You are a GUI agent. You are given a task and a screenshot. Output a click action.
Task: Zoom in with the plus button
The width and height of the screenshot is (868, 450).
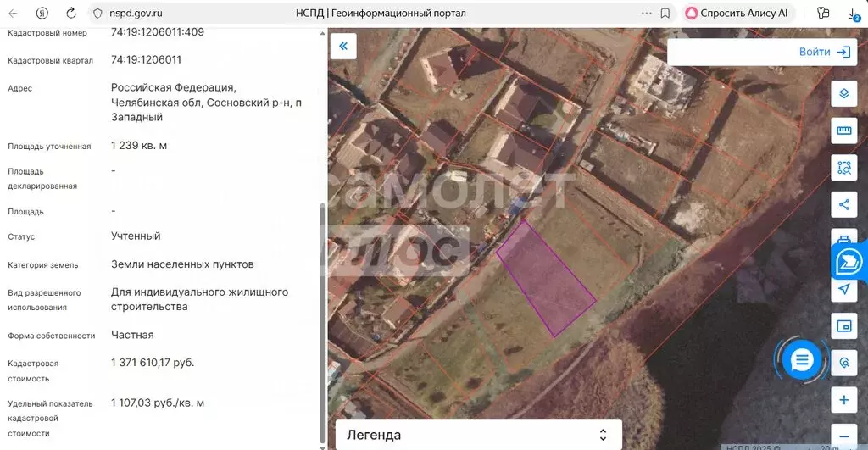tap(843, 400)
